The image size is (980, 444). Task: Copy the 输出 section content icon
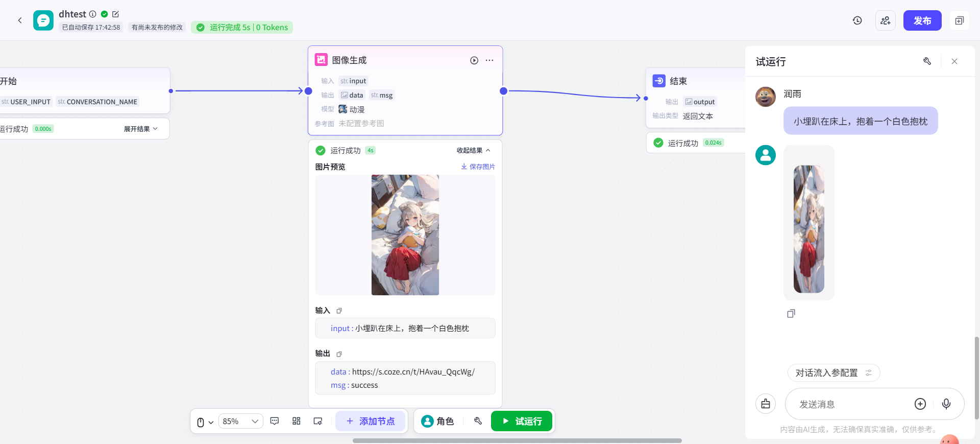[339, 354]
